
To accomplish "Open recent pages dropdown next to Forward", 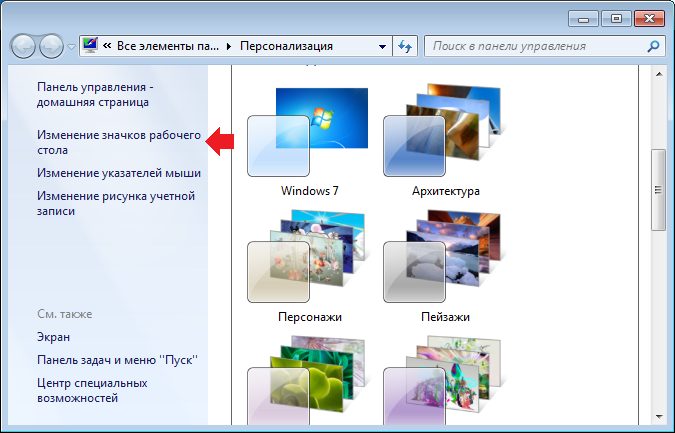I will coord(71,46).
